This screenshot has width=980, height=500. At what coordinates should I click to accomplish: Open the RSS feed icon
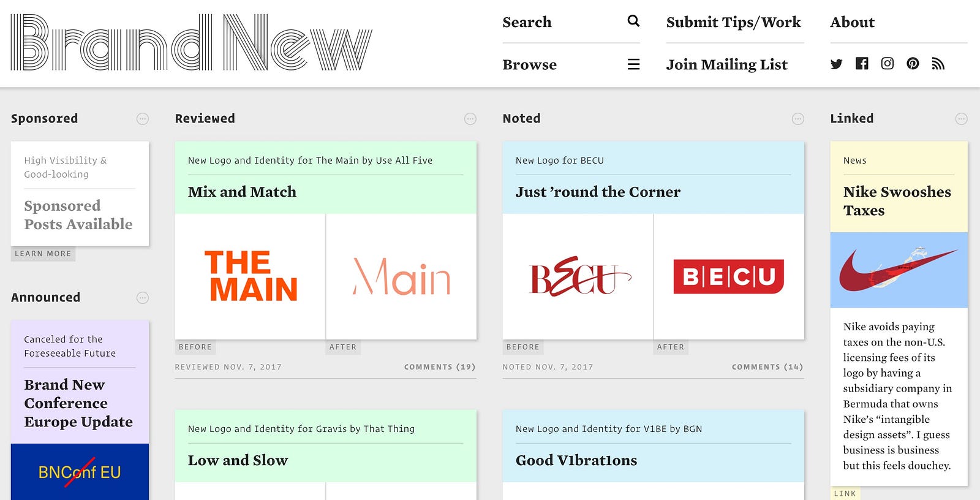pyautogui.click(x=938, y=64)
